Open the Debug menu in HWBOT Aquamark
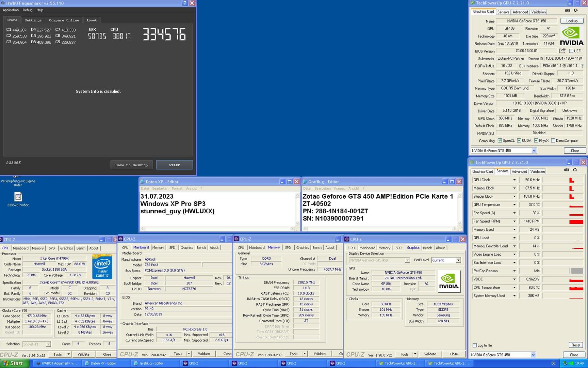 pos(28,10)
